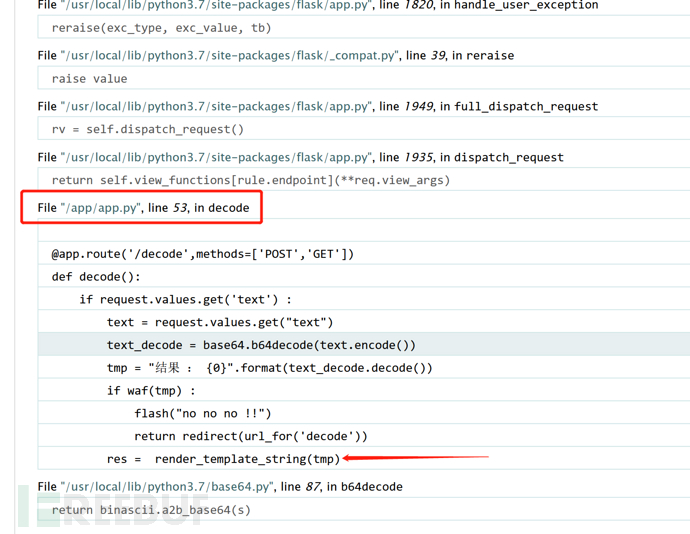Expand the _compat.py line 39 reraise frame

coord(275,55)
